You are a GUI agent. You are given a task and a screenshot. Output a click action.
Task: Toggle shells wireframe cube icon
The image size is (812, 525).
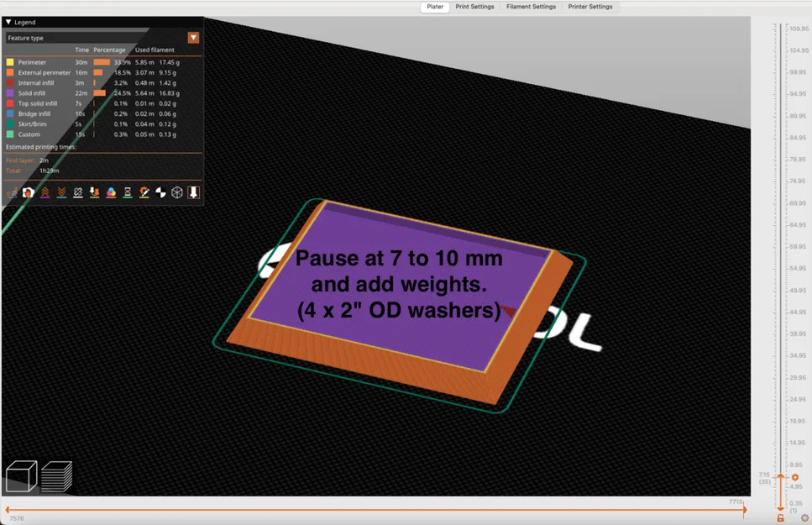pos(177,192)
